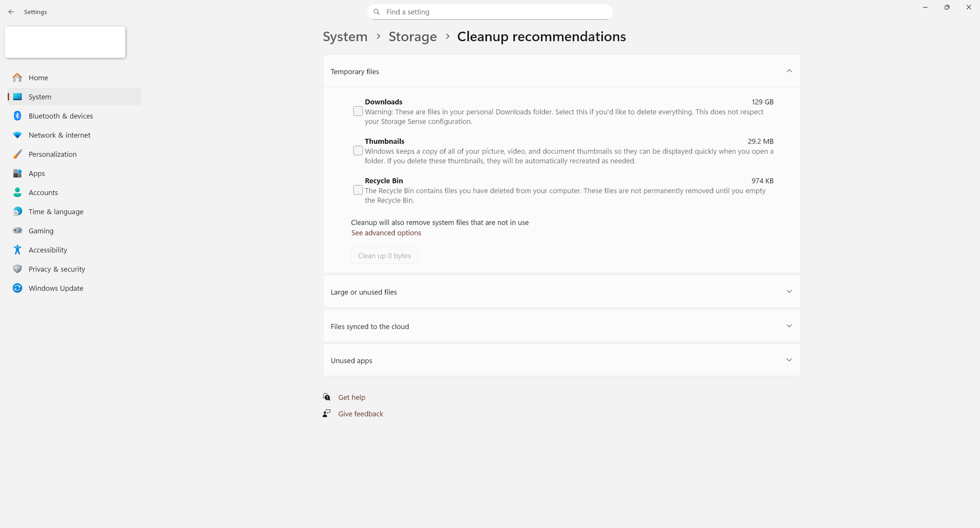Click the Gaming controller icon
Screen dimensions: 980x528
click(x=17, y=230)
